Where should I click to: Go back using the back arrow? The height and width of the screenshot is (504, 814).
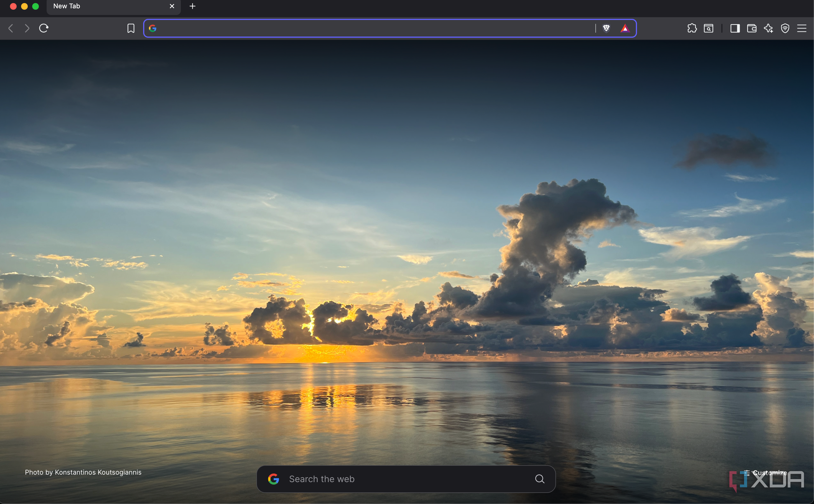point(11,28)
